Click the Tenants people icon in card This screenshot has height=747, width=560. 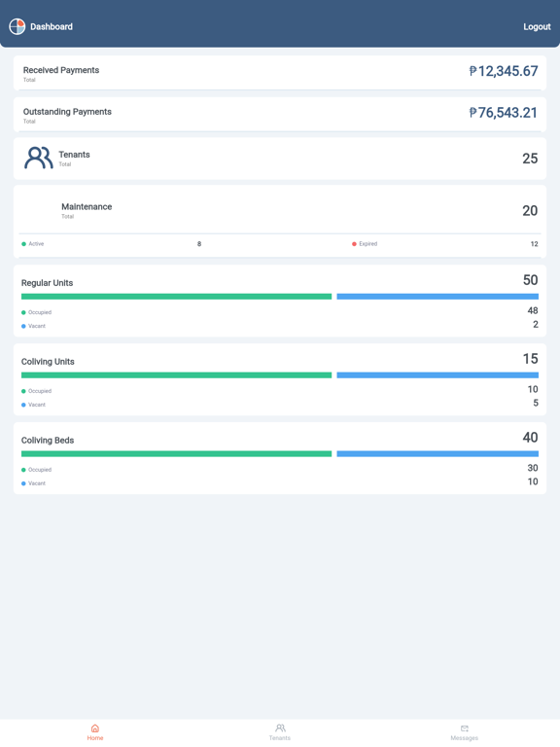[x=39, y=158]
